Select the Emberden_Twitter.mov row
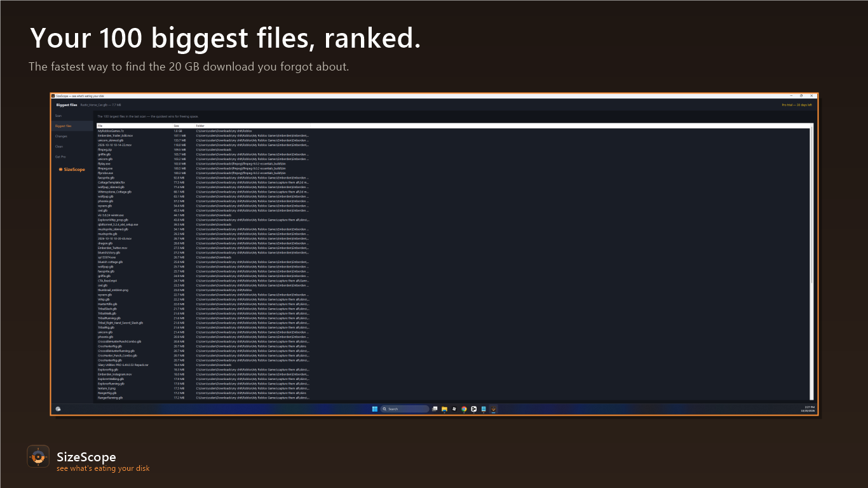 [x=453, y=248]
